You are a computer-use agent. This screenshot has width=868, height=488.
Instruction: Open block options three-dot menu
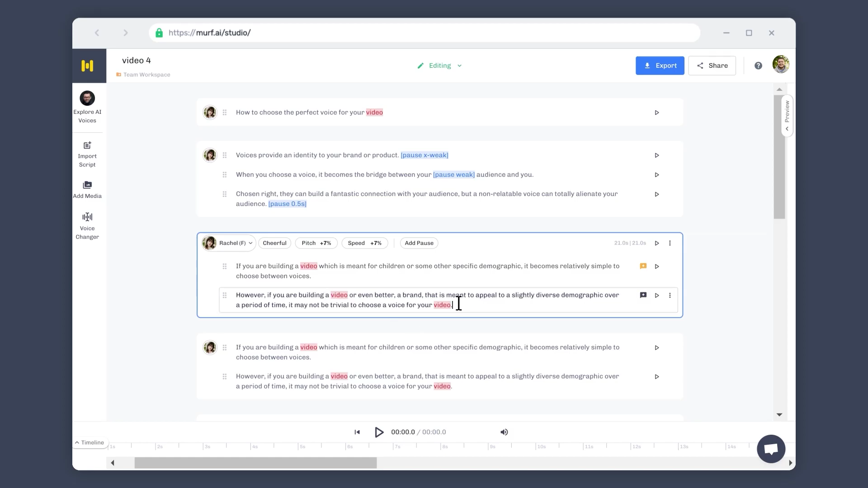(x=670, y=243)
